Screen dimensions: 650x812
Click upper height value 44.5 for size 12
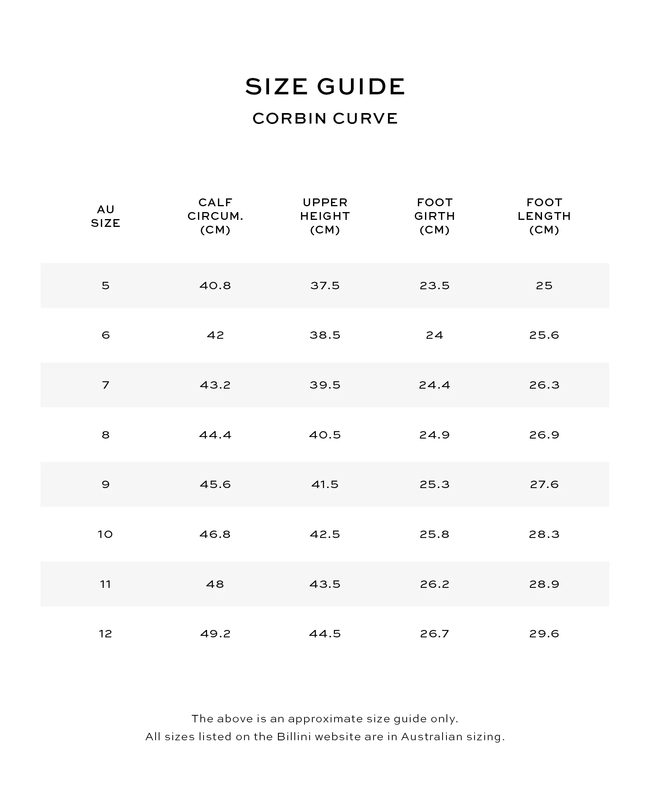tap(325, 634)
